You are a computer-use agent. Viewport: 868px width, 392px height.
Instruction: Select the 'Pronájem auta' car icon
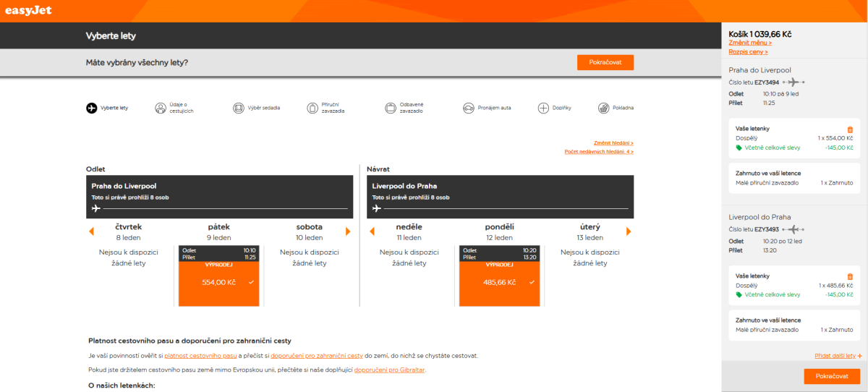click(469, 108)
